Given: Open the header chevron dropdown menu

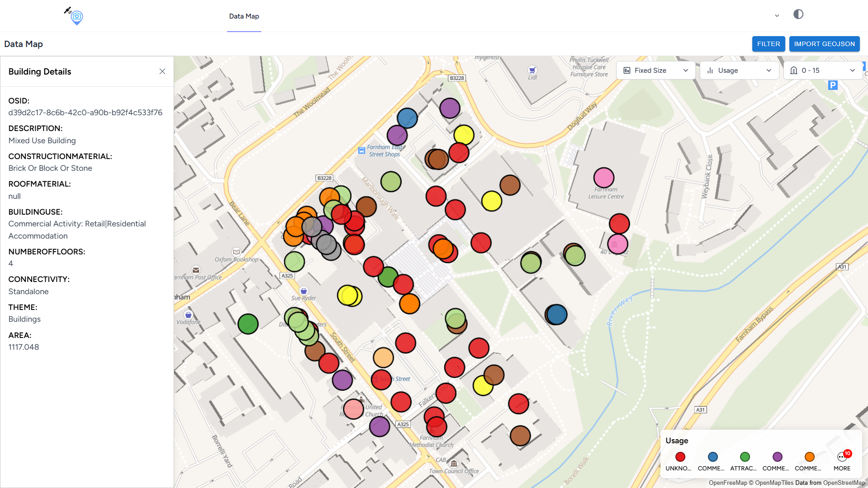Looking at the screenshot, I should coord(777,16).
